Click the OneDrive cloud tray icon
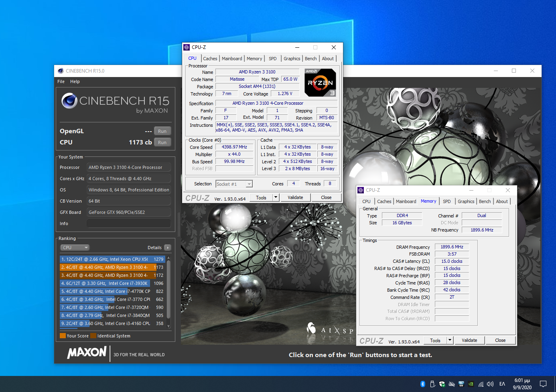This screenshot has width=556, height=392. (452, 384)
